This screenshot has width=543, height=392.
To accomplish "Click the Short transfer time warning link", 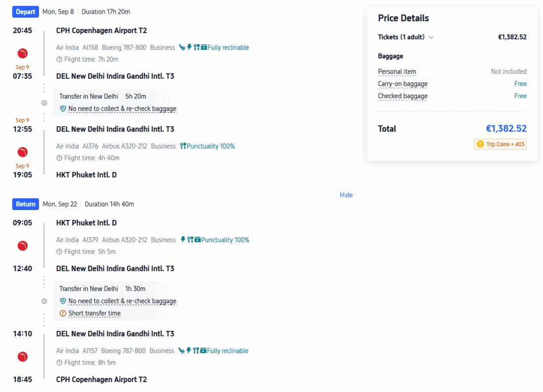I will [x=94, y=314].
